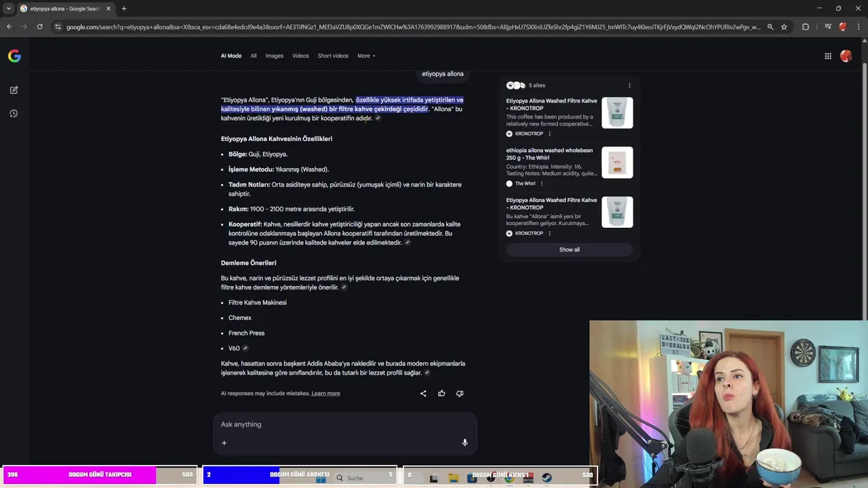The image size is (868, 488).
Task: Switch to the Short videos tab
Action: coord(333,56)
